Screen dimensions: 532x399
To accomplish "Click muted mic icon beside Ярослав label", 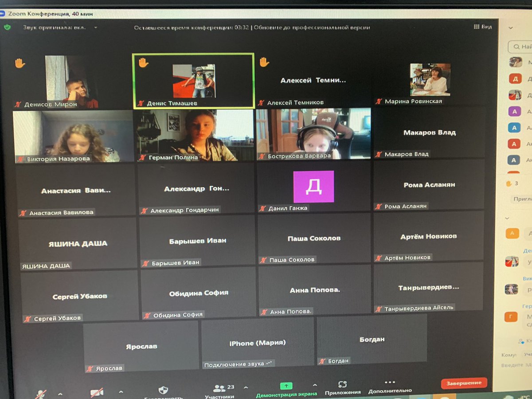I will [x=90, y=368].
